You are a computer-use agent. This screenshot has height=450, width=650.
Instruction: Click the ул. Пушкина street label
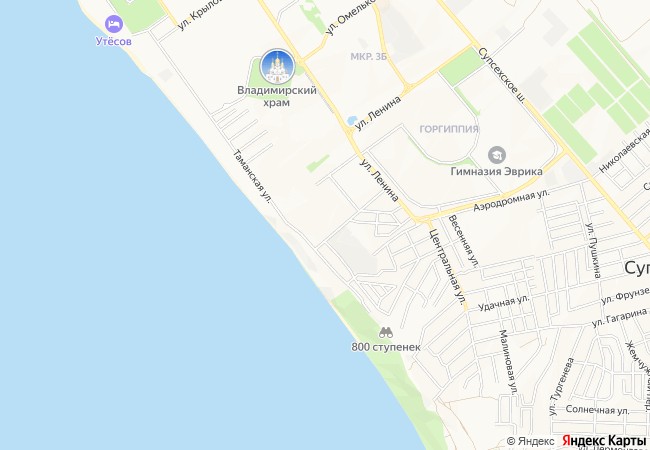pyautogui.click(x=593, y=250)
